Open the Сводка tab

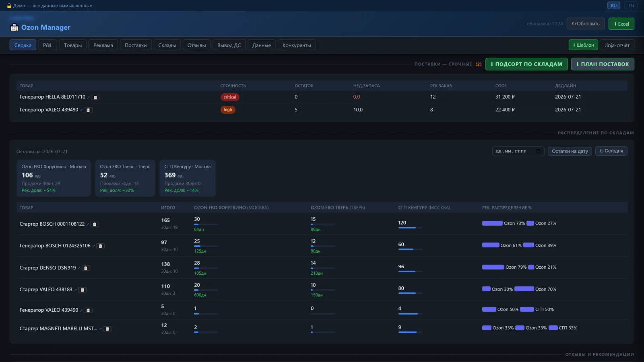pyautogui.click(x=23, y=45)
